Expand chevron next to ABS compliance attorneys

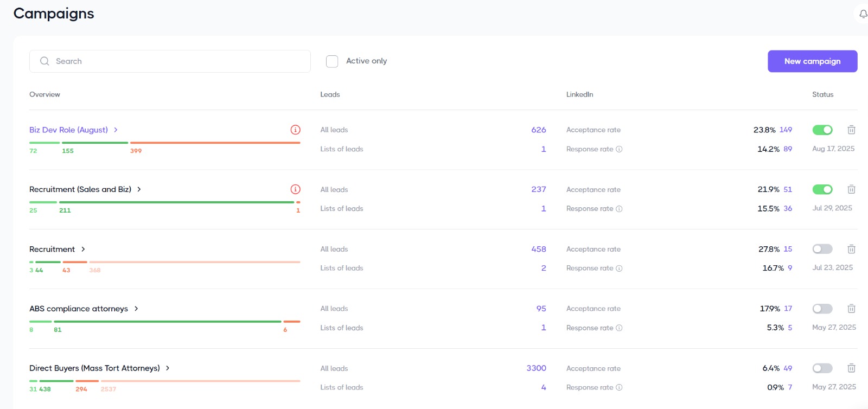coord(136,309)
